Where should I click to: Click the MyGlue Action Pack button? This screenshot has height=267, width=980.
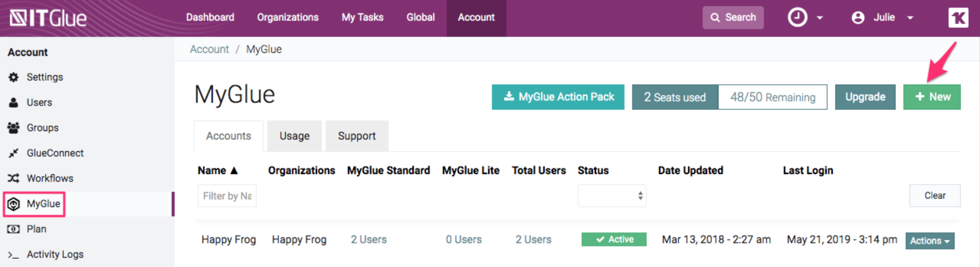pyautogui.click(x=558, y=97)
